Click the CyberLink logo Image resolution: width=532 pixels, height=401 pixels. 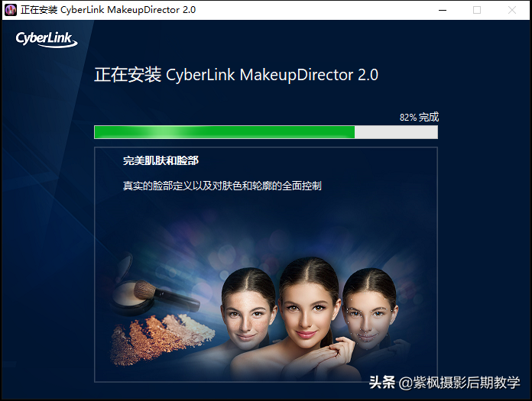[x=47, y=39]
